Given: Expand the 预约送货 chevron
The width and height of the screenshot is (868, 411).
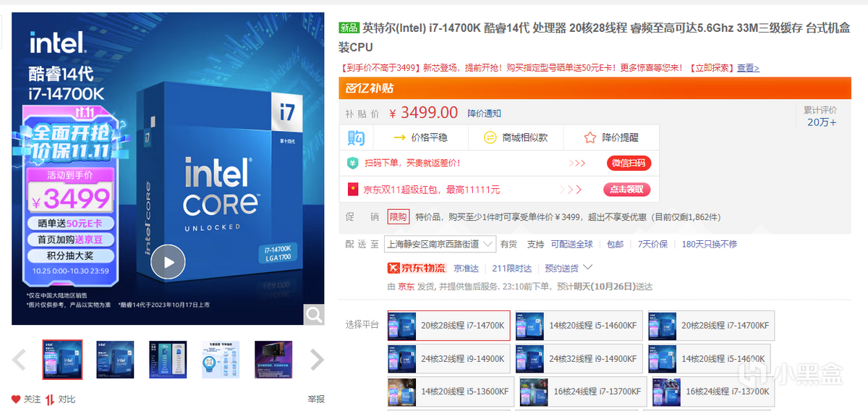Looking at the screenshot, I should [587, 267].
